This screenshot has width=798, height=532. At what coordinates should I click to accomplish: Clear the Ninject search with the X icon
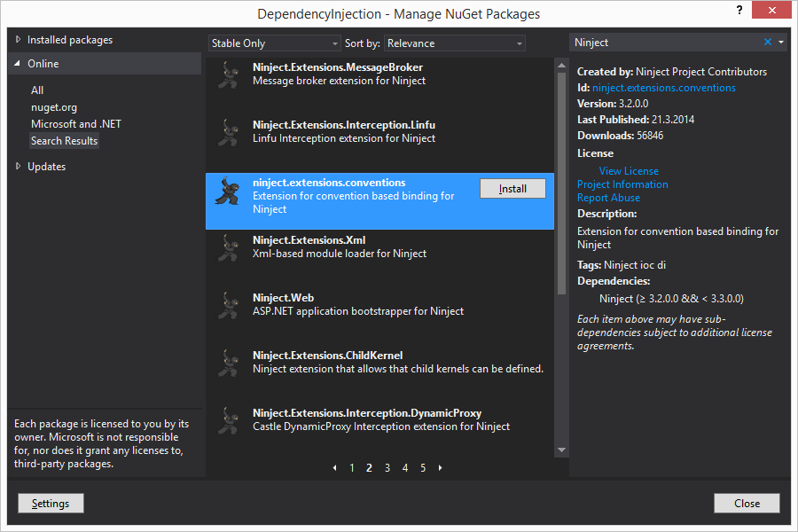(x=768, y=43)
